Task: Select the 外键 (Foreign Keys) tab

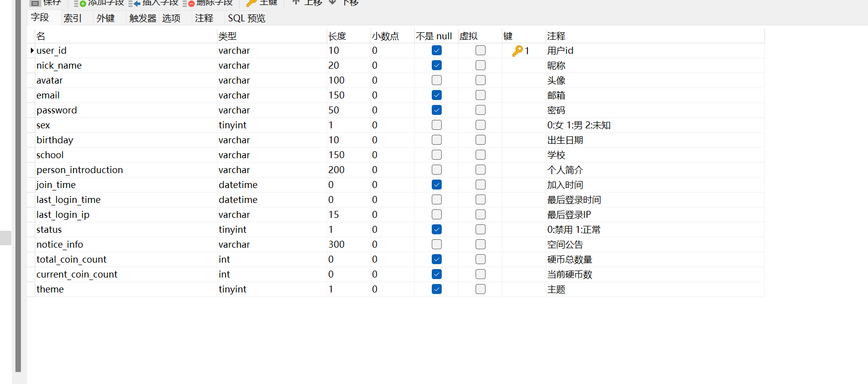Action: tap(106, 18)
